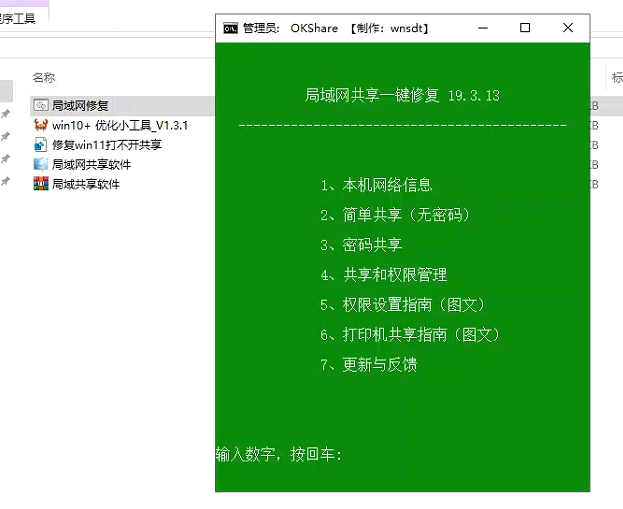This screenshot has height=509, width=623.
Task: Click the OKShare window title text
Action: tap(336, 28)
